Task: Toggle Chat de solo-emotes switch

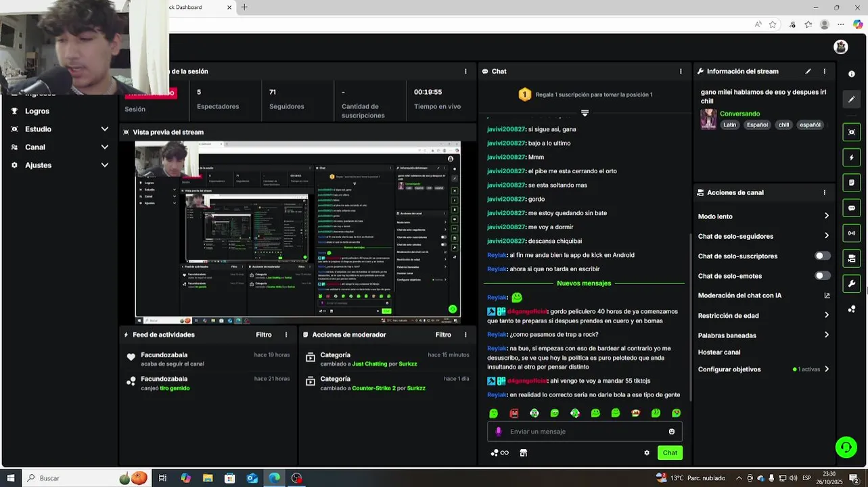Action: (x=822, y=275)
